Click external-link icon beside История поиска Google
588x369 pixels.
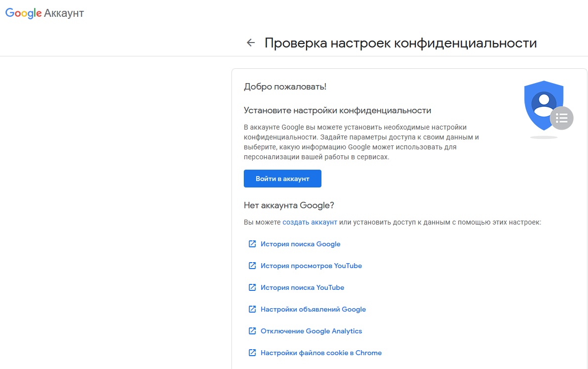(252, 244)
